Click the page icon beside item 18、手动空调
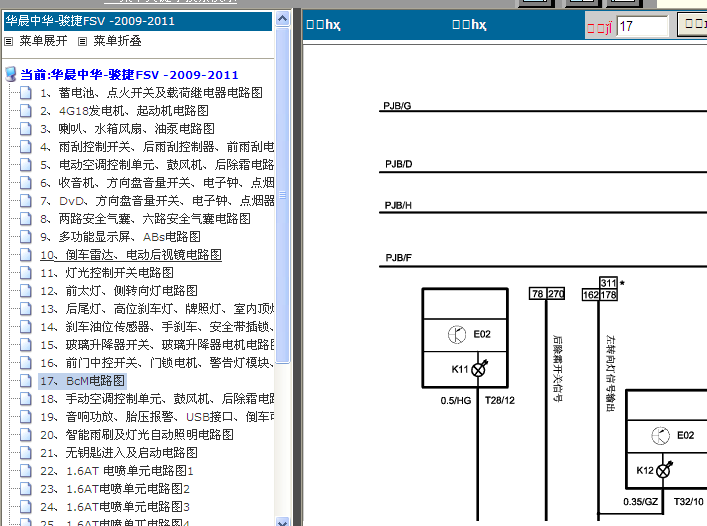 point(26,399)
